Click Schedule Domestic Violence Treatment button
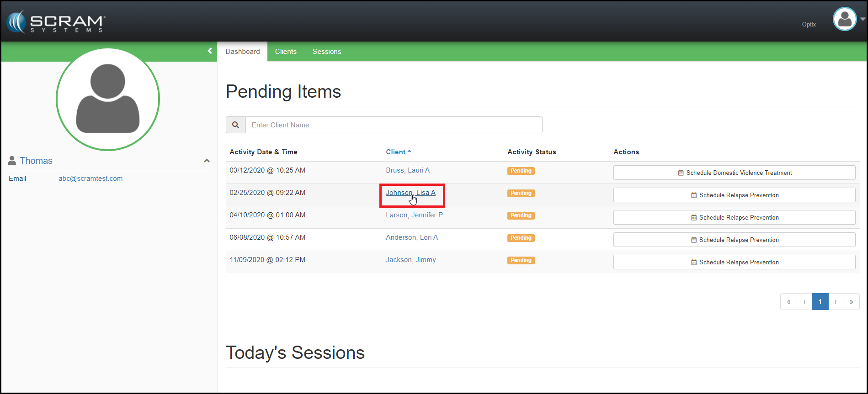 click(734, 173)
